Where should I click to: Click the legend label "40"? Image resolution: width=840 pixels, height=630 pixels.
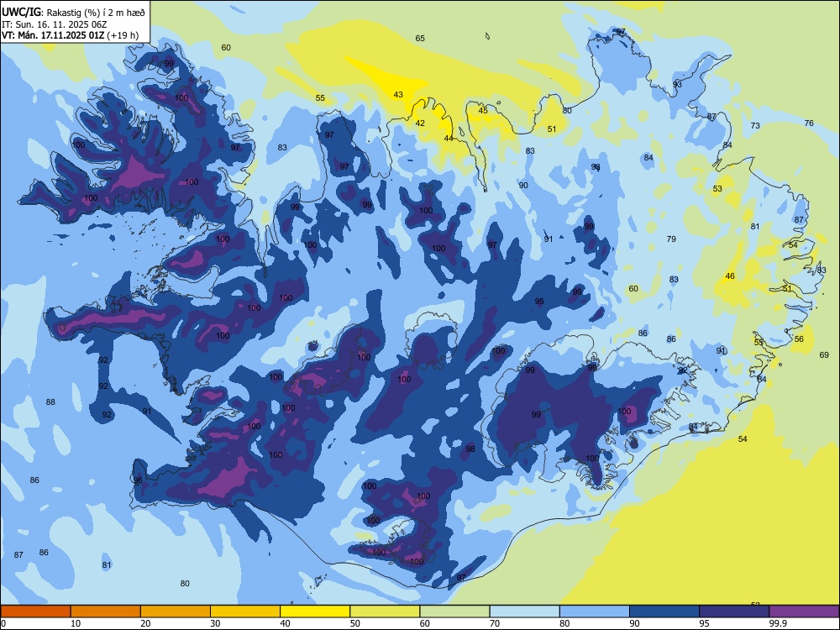coord(285,623)
